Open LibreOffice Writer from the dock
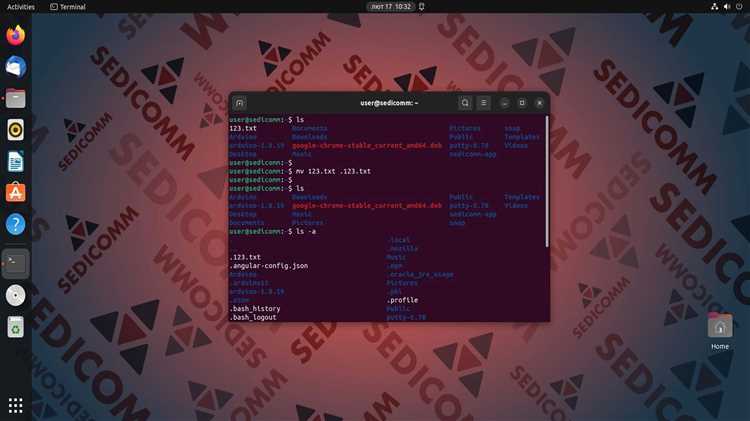The height and width of the screenshot is (421, 750). pos(15,161)
